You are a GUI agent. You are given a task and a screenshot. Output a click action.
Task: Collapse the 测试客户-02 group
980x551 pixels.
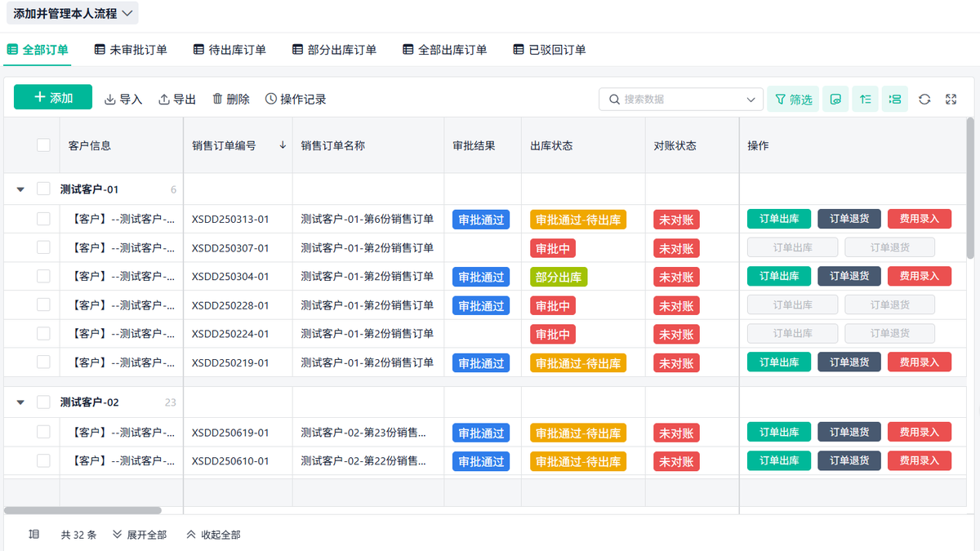tap(20, 402)
